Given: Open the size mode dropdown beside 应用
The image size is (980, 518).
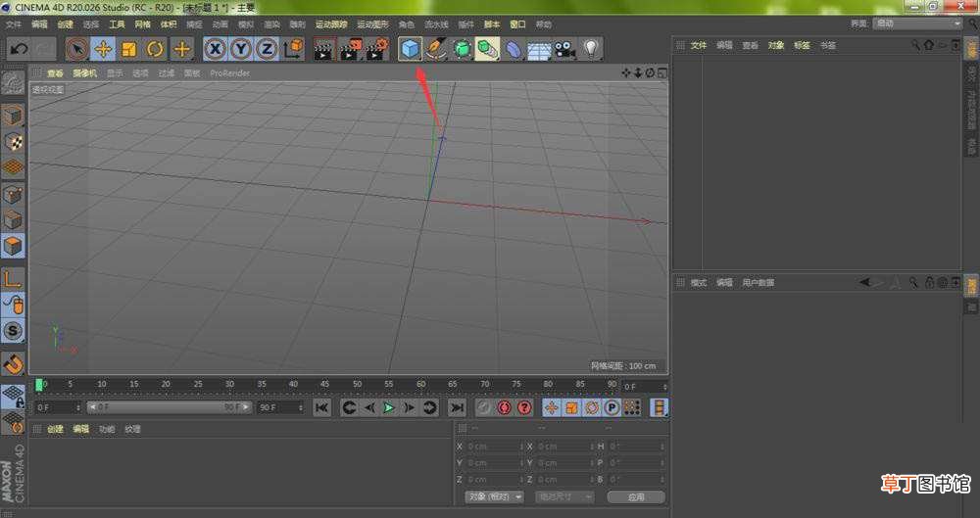Looking at the screenshot, I should click(564, 496).
